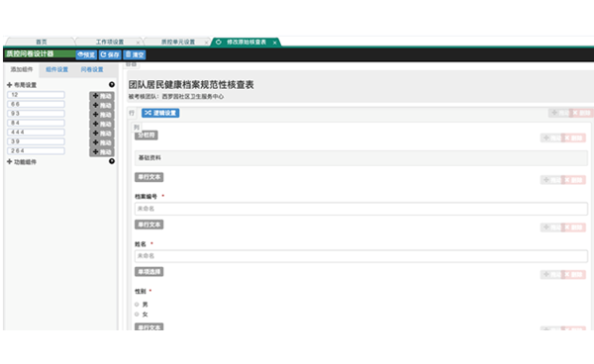This screenshot has height=364, width=594.
Task: Click the 拖动 handle for layout 8 4
Action: coord(102,124)
